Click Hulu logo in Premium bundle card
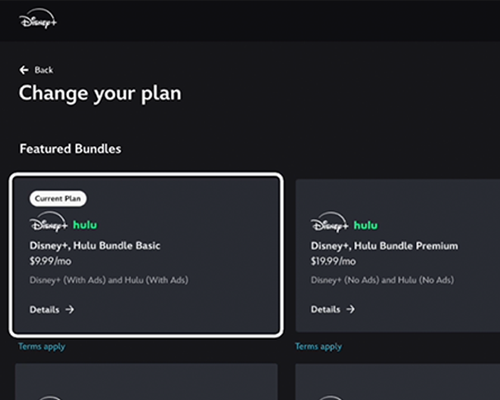Image resolution: width=500 pixels, height=400 pixels. tap(366, 225)
